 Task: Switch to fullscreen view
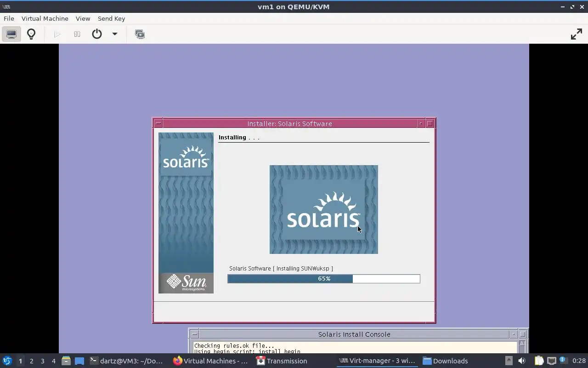point(577,34)
